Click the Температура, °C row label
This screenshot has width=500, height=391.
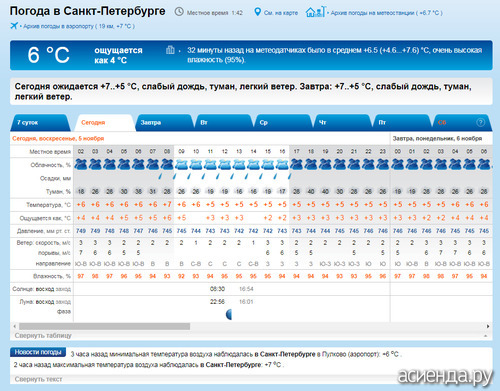tap(49, 205)
